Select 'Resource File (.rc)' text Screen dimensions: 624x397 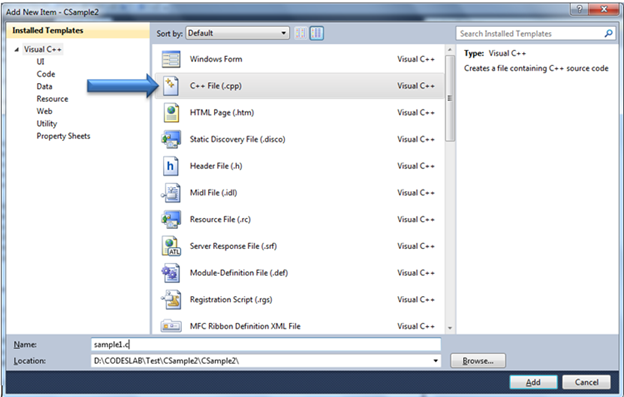[220, 219]
